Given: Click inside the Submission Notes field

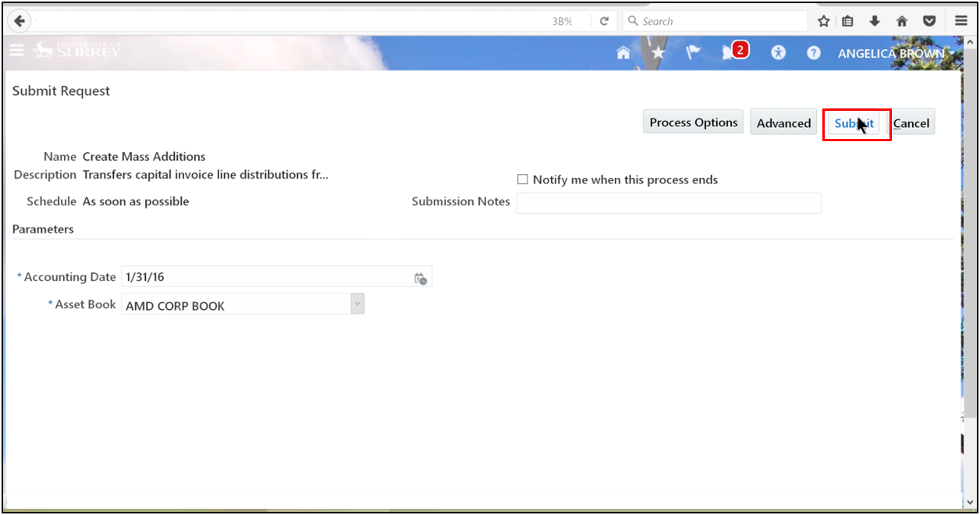Looking at the screenshot, I should [668, 203].
